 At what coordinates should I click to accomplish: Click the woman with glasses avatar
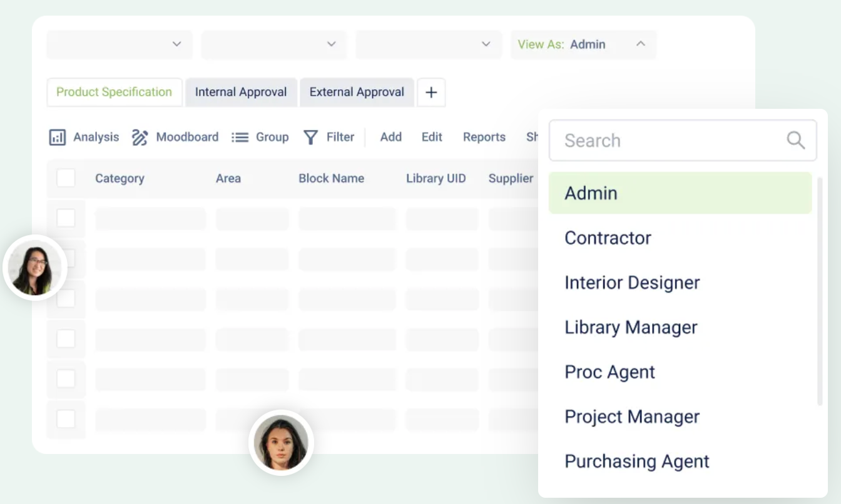click(35, 268)
